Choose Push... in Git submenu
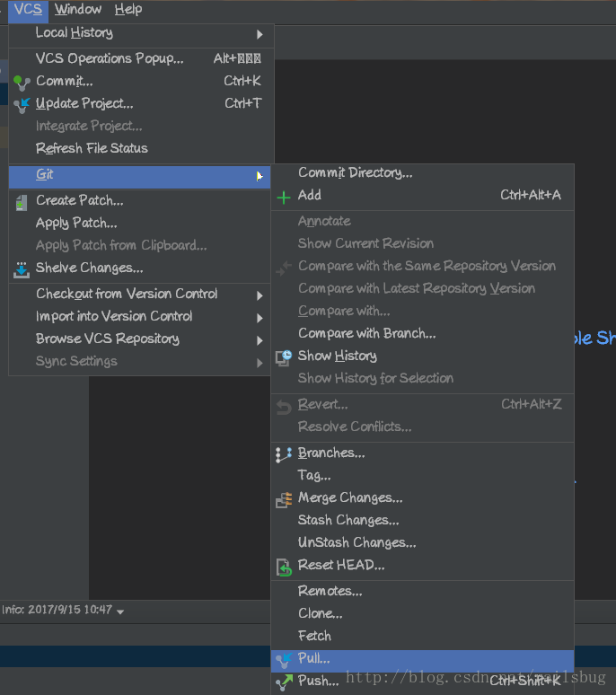 (423, 683)
